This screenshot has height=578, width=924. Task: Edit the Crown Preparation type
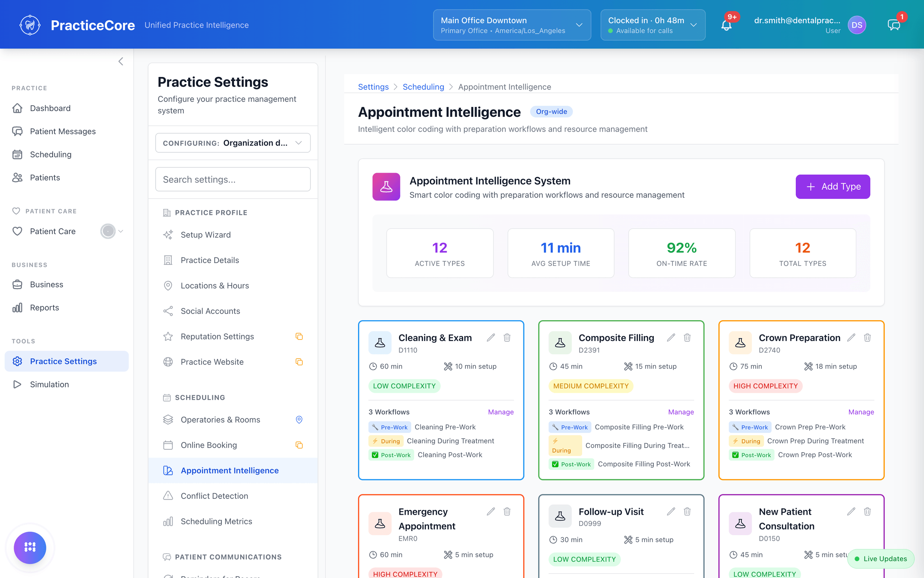click(x=851, y=338)
